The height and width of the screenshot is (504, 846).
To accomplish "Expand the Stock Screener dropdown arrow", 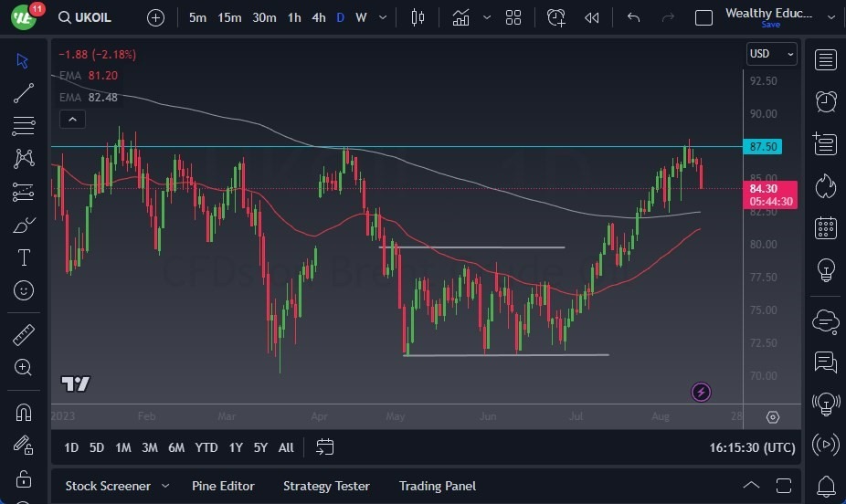I will 165,486.
